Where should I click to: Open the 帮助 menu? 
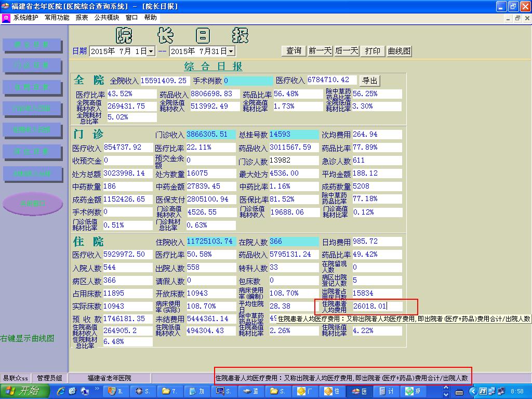pos(150,18)
